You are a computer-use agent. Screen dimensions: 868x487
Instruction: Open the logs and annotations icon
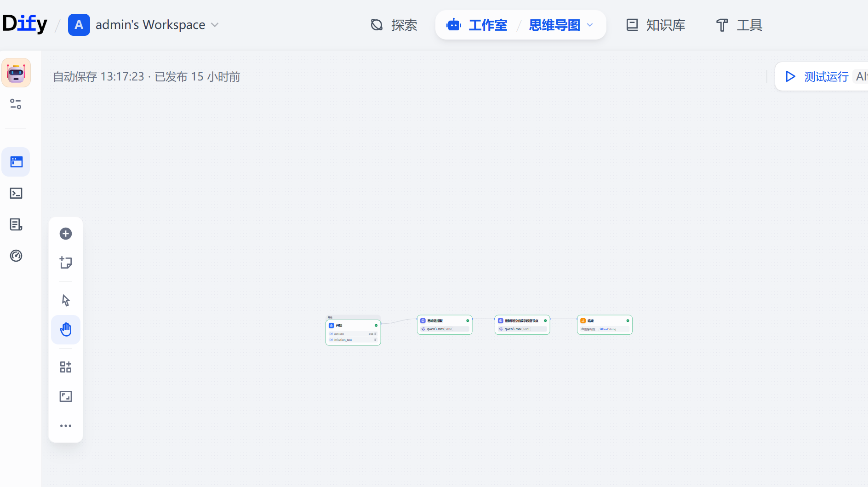(x=16, y=224)
